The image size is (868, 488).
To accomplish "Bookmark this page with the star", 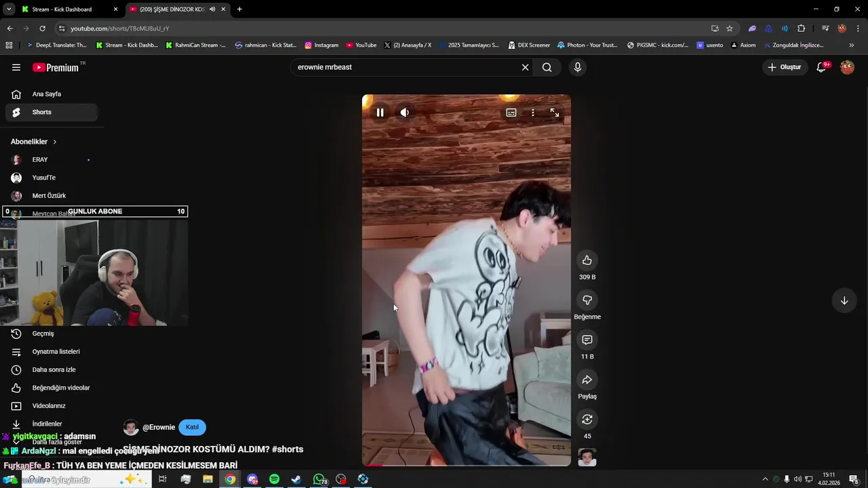I will click(x=730, y=28).
